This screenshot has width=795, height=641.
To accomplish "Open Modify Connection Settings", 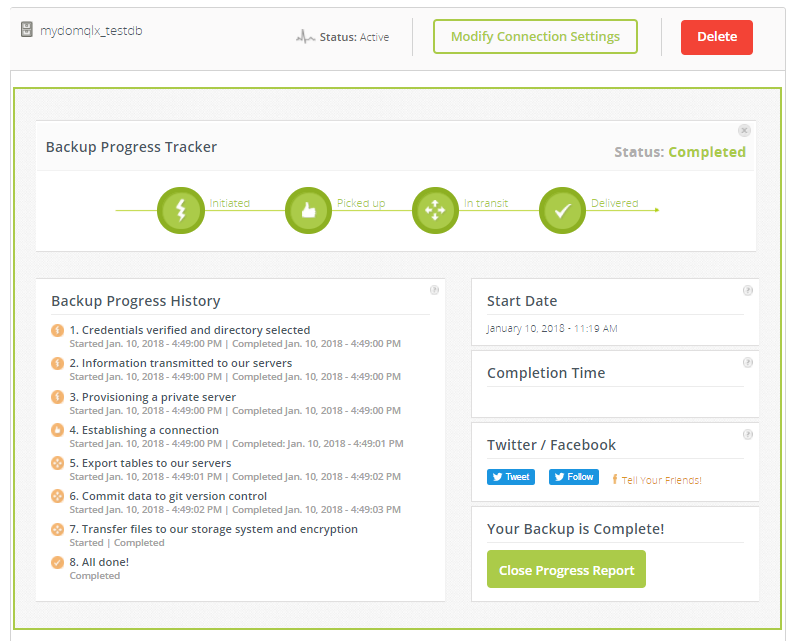I will click(535, 37).
